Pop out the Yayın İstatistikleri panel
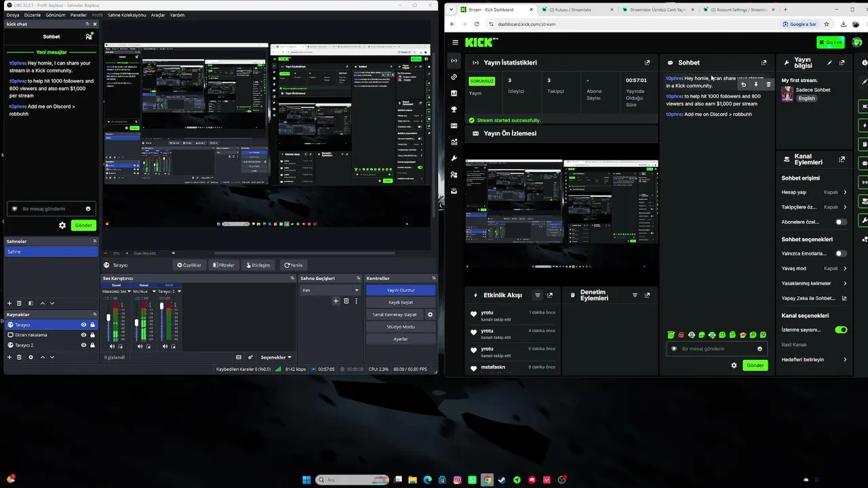Image resolution: width=868 pixels, height=488 pixels. tap(647, 62)
